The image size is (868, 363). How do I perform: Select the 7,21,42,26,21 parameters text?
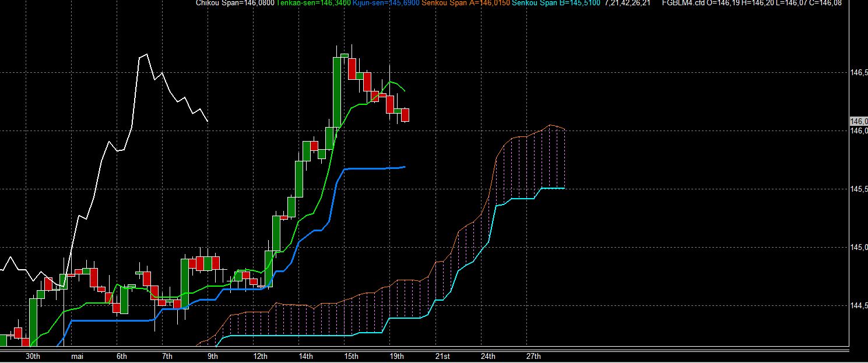[627, 3]
